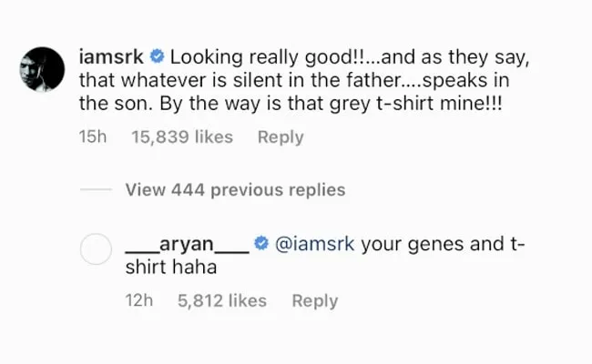Show the 15,839 likes list
This screenshot has height=364, width=592.
tap(182, 137)
